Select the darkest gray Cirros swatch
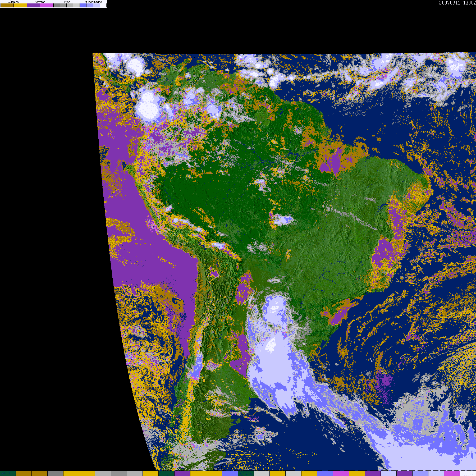 coord(57,6)
